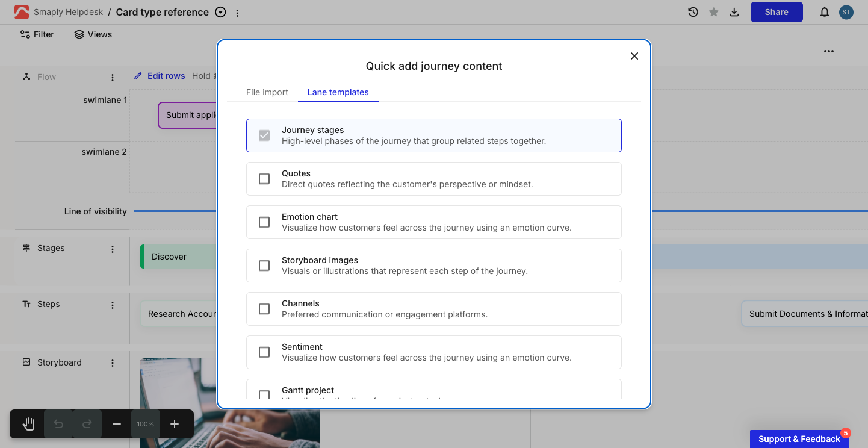Open the Views menu
Screen dimensions: 868x448
93,34
